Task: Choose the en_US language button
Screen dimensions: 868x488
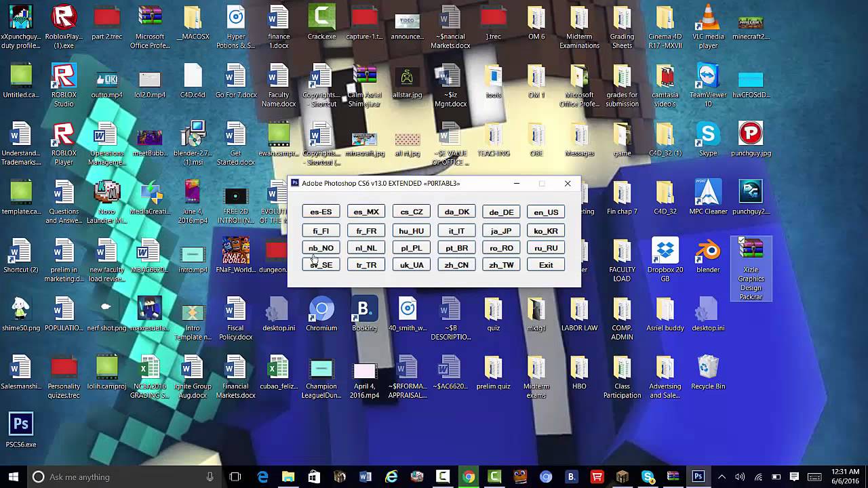Action: tap(546, 212)
